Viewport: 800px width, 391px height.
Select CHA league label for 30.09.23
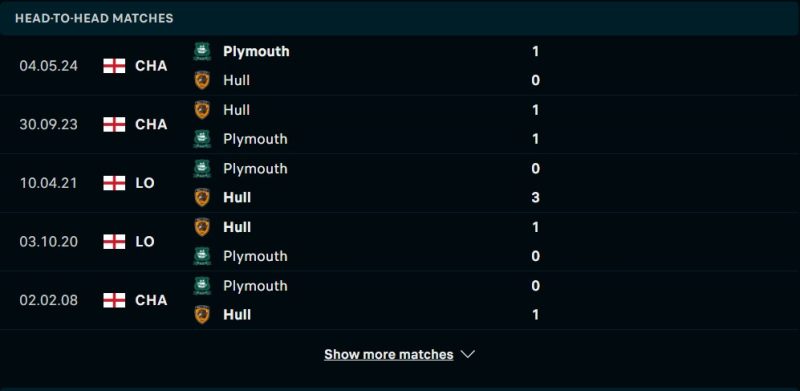coord(151,125)
